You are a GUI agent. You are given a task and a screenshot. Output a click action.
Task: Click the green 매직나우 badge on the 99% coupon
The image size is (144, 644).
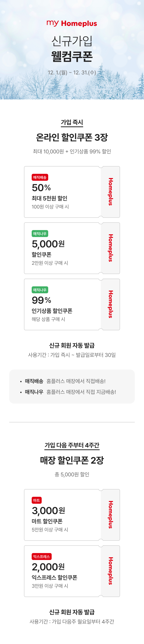point(40,290)
